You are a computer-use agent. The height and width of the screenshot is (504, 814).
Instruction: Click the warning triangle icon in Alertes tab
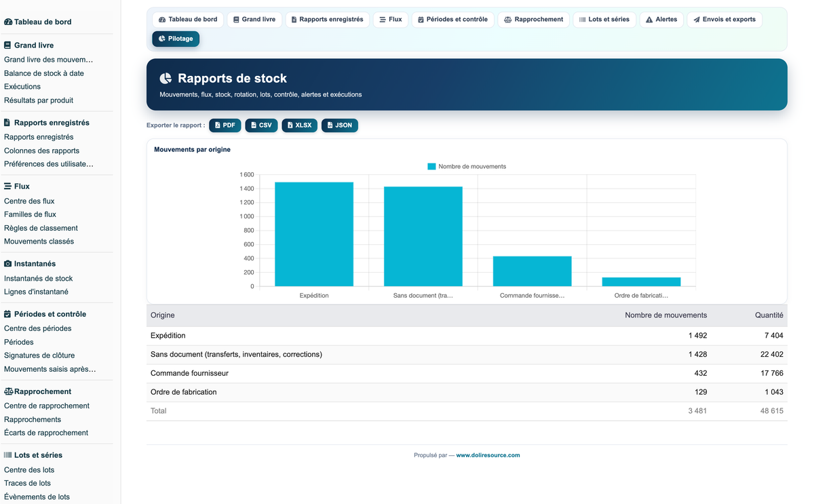(649, 20)
